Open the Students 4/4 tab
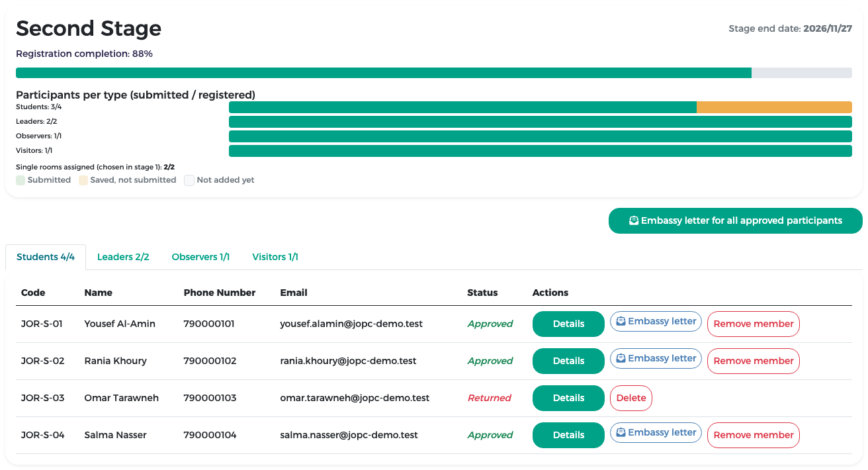 click(46, 257)
